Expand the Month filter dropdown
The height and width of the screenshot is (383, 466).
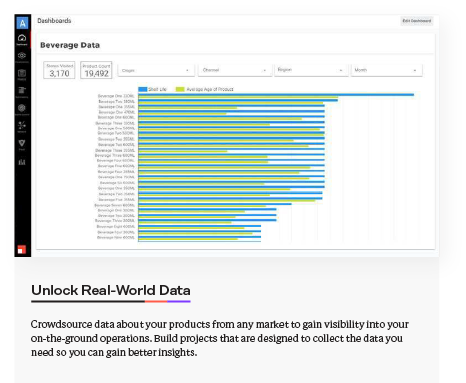[x=387, y=70]
